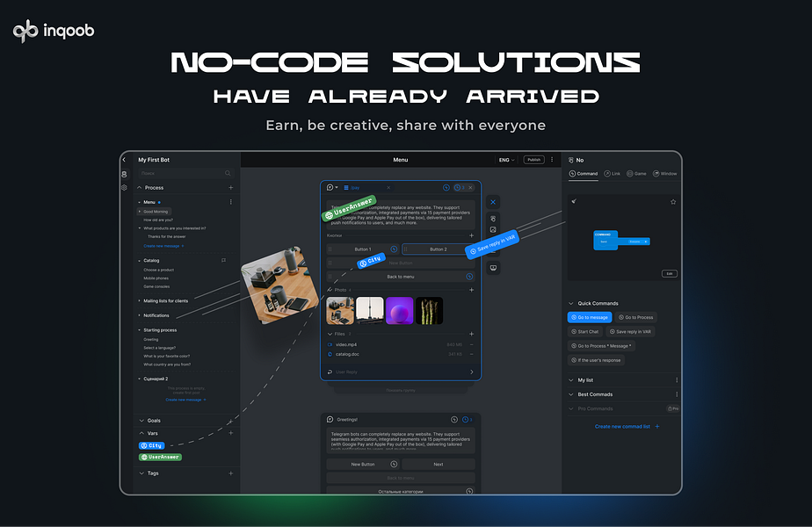Select 'Mobile phones' item
Viewport: 812px width, 527px height.
[156, 278]
